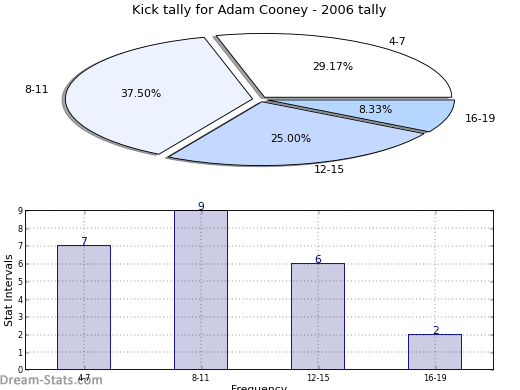The height and width of the screenshot is (390, 520).
Task: Click the 29.17% pie slice
Action: click(333, 66)
